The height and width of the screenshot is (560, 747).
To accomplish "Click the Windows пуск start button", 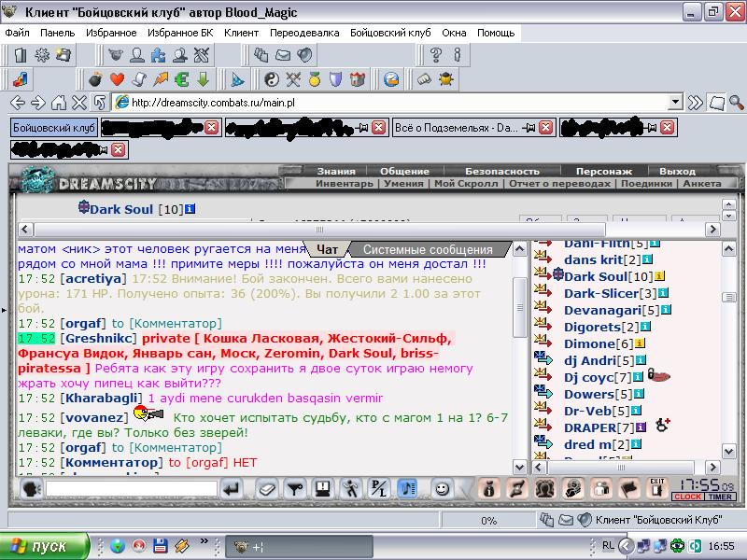I will [43, 546].
